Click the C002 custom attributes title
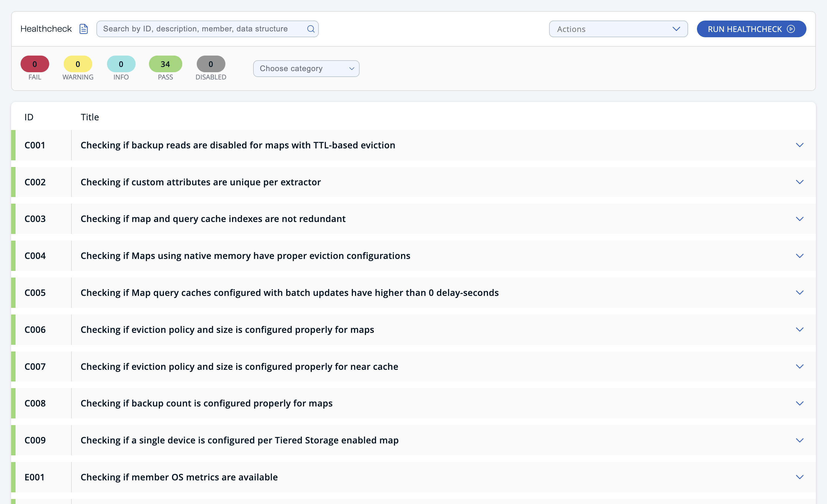This screenshot has width=827, height=504. pyautogui.click(x=200, y=182)
